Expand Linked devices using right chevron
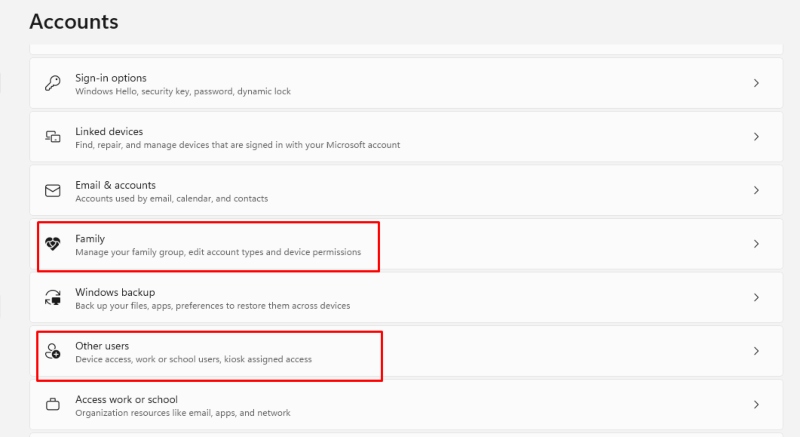Screen dimensions: 800x437 point(756,137)
